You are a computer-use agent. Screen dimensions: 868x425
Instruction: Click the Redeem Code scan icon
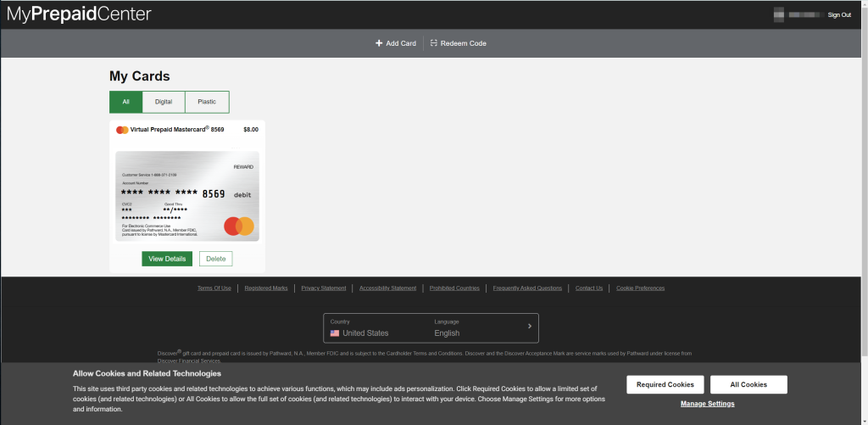coord(434,43)
